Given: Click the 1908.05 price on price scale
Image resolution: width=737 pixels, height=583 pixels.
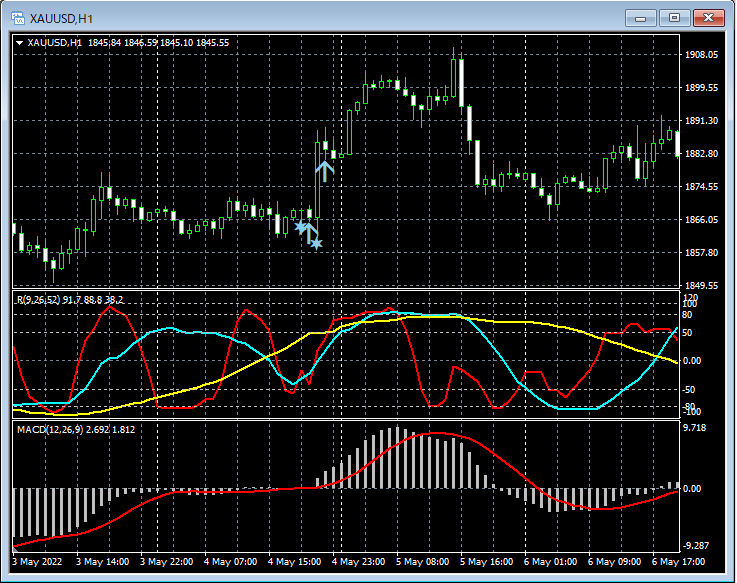Looking at the screenshot, I should click(x=702, y=55).
